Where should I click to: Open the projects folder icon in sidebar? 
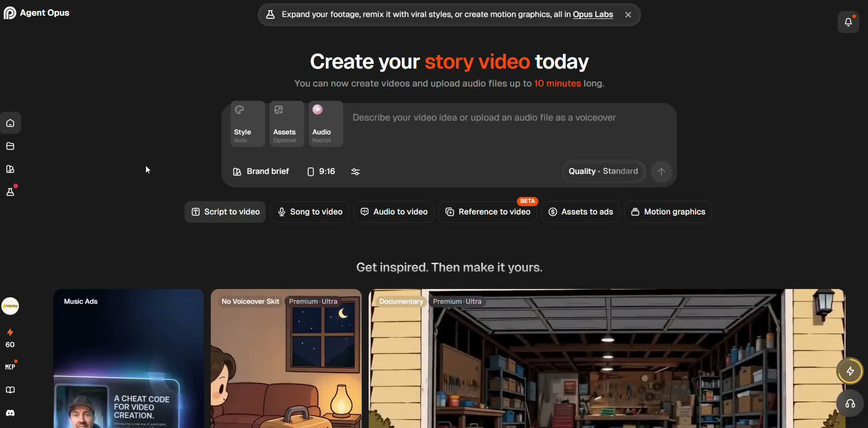(x=10, y=146)
